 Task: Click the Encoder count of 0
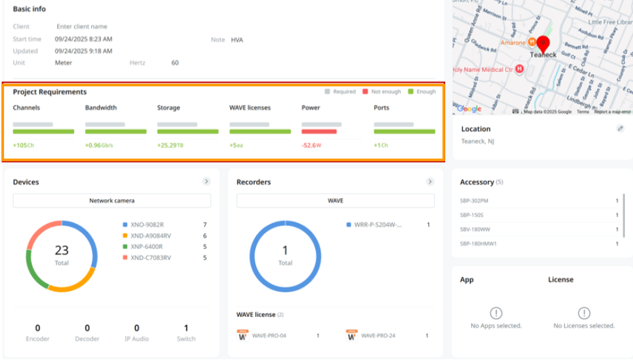37,328
